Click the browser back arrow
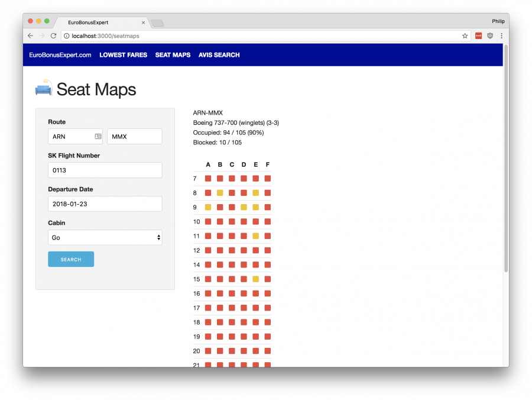The height and width of the screenshot is (400, 532). [x=31, y=36]
